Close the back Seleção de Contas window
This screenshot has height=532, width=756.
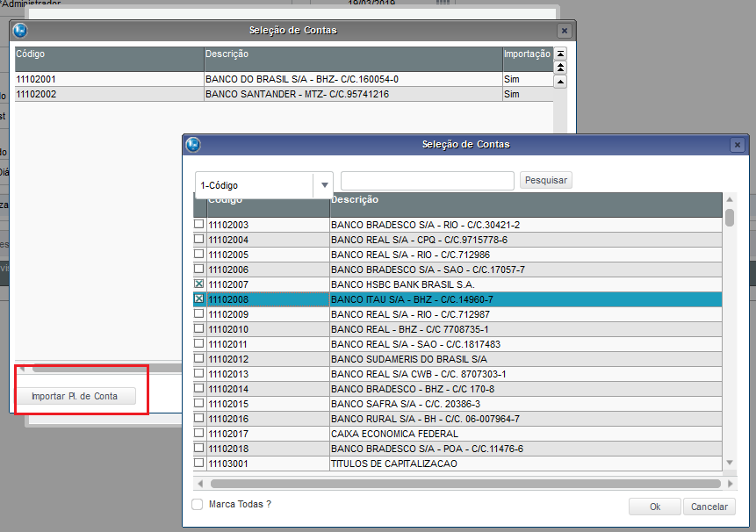(x=564, y=31)
